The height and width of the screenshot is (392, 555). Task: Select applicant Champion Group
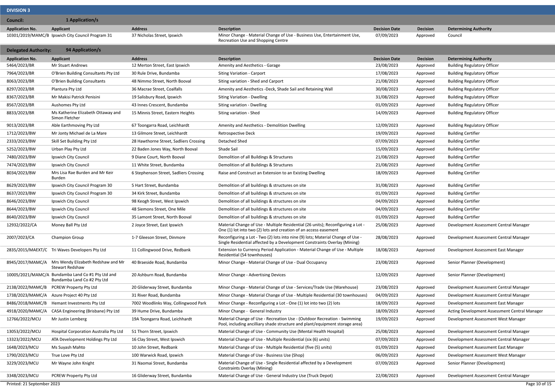pyautogui.click(x=67, y=238)
